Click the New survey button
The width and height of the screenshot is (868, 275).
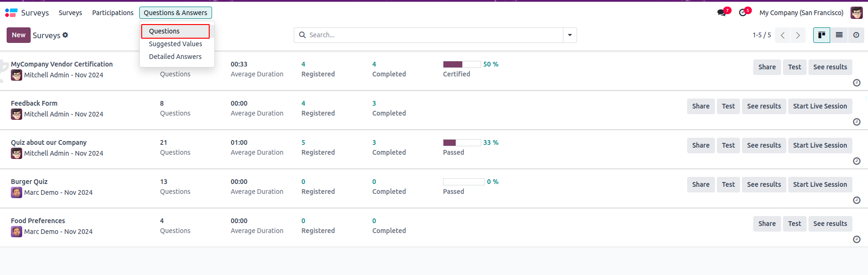[x=19, y=35]
